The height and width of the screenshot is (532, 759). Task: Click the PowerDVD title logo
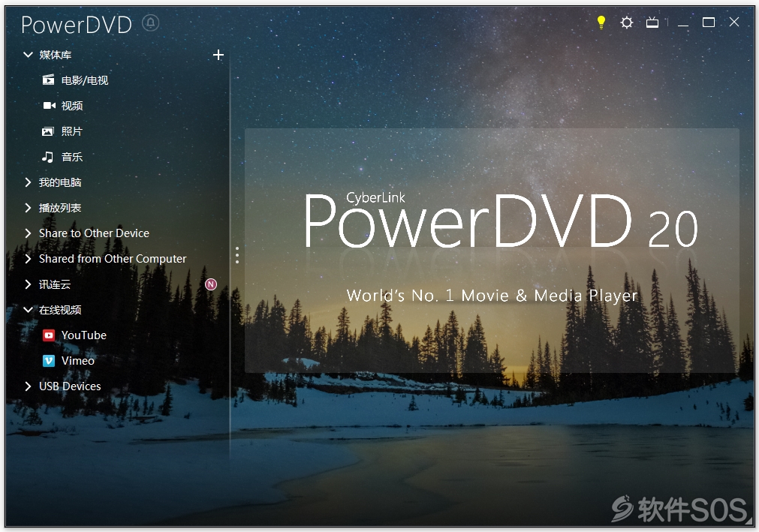77,24
